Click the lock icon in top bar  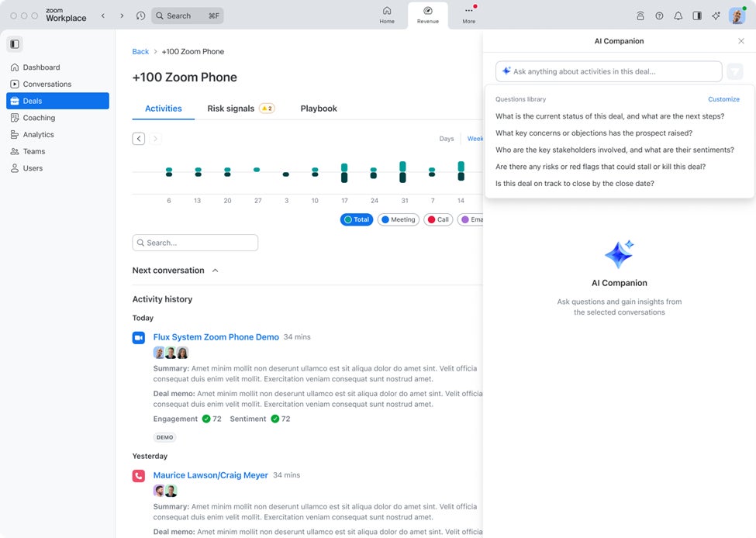[x=640, y=16]
